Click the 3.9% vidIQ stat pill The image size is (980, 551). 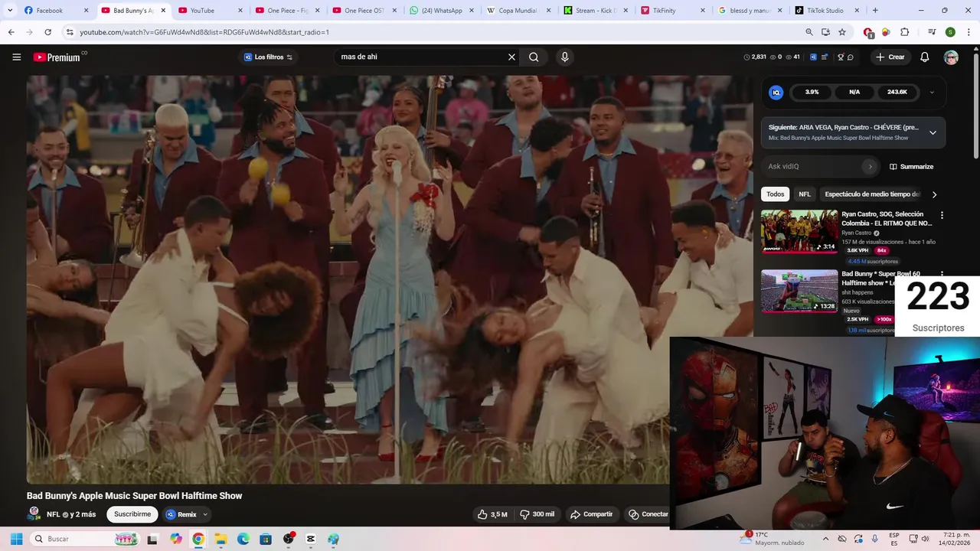812,92
